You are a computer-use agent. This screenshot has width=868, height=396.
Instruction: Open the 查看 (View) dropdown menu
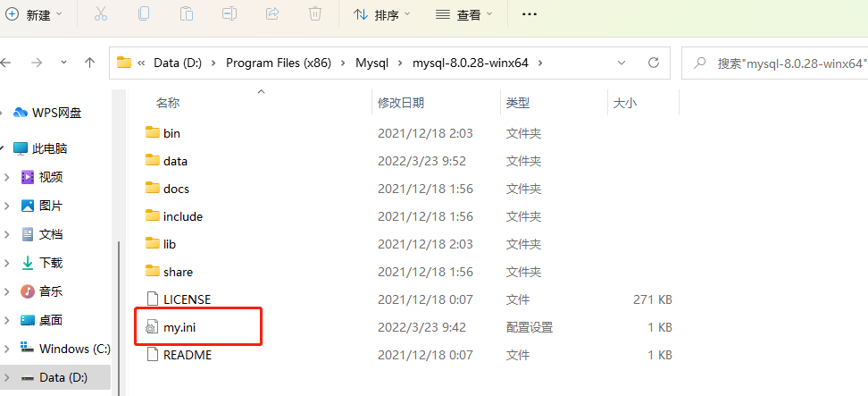pos(463,14)
